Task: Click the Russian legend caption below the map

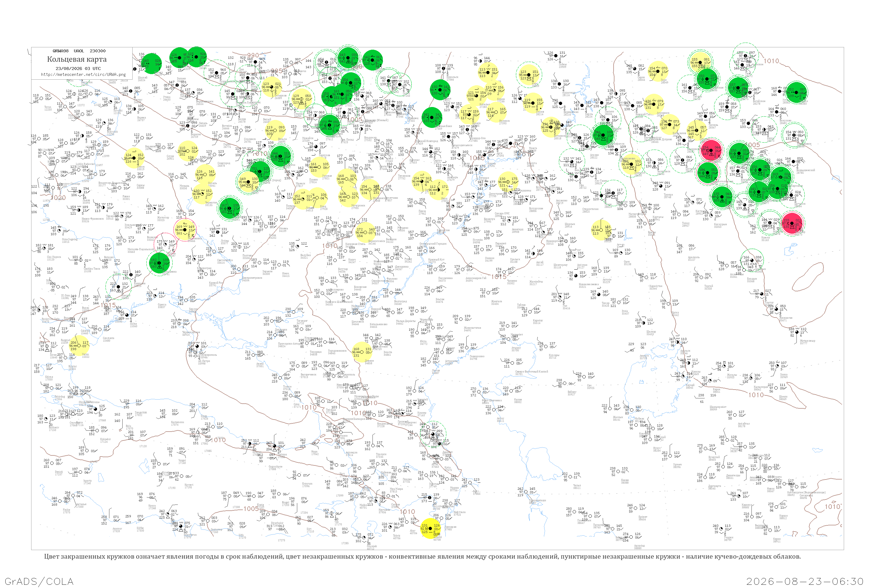Action: click(x=422, y=557)
